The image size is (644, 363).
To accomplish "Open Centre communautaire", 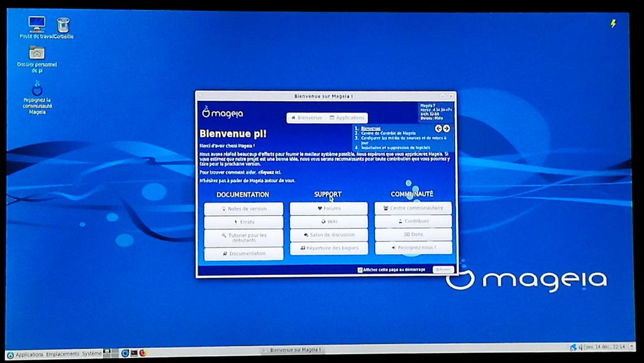I will coord(413,208).
